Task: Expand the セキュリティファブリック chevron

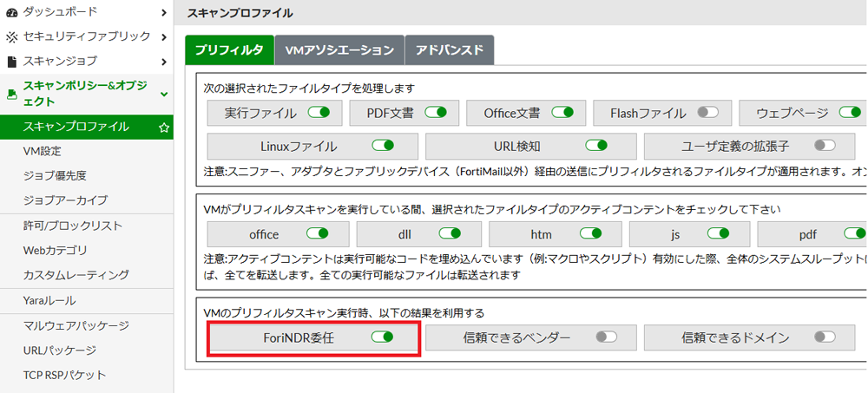Action: click(x=163, y=37)
